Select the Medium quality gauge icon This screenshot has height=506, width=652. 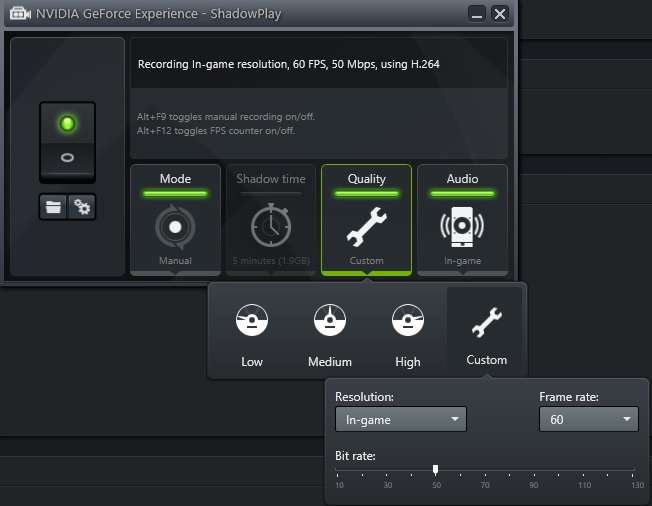[x=330, y=320]
